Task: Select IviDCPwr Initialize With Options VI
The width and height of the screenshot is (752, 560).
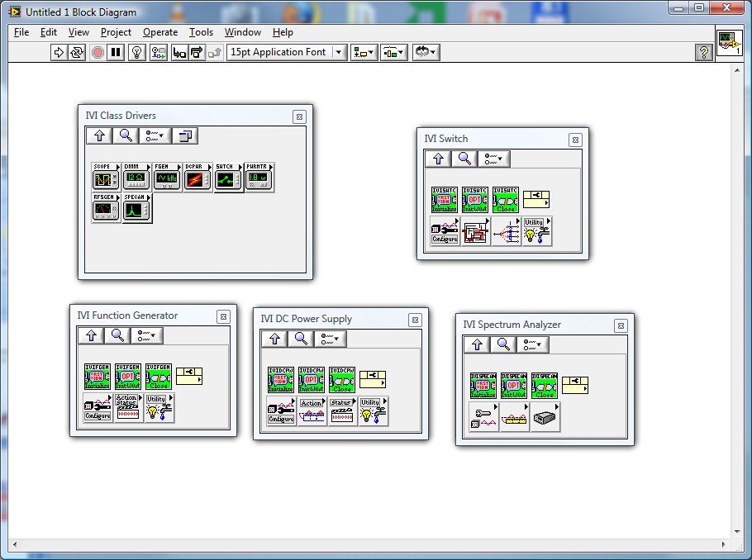Action: [x=312, y=380]
